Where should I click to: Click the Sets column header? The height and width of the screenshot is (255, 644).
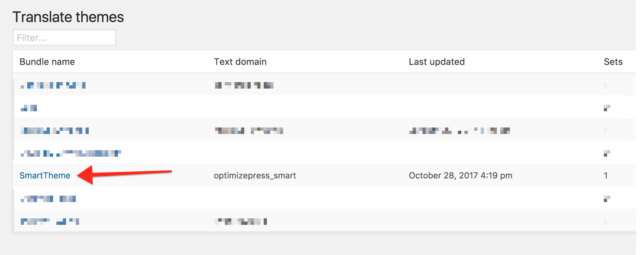(613, 62)
